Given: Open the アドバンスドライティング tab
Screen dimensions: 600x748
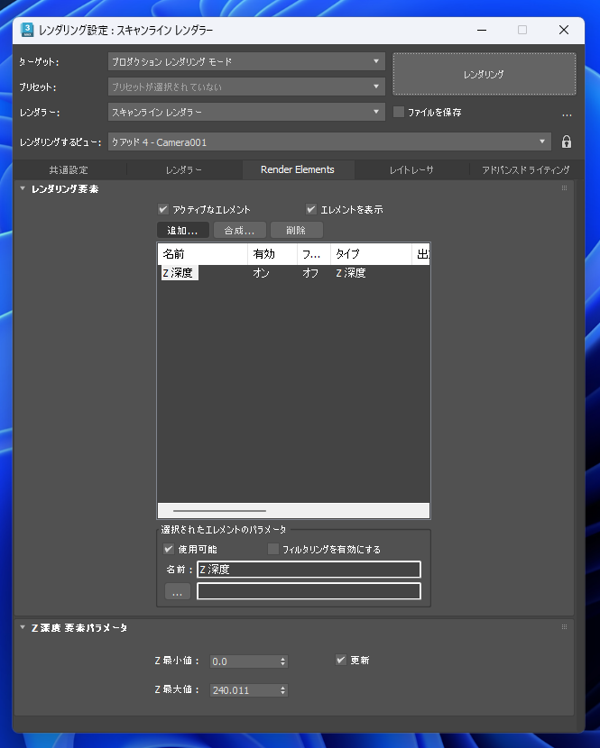Looking at the screenshot, I should [526, 170].
